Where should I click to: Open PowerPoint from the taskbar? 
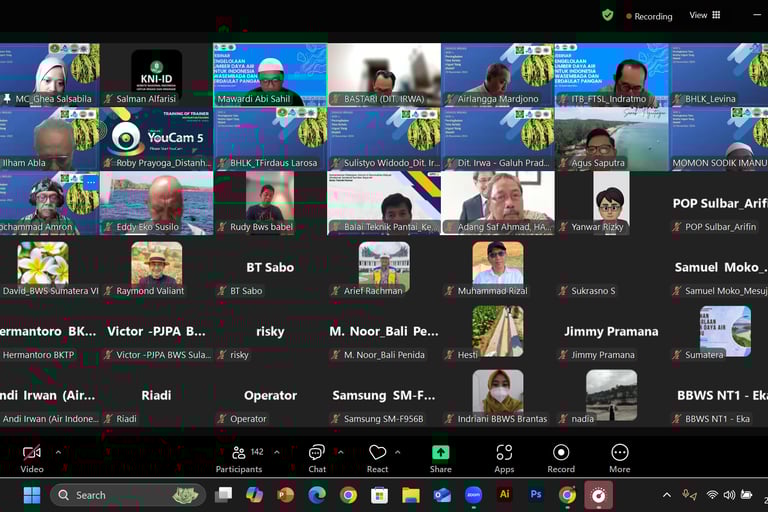(x=286, y=495)
